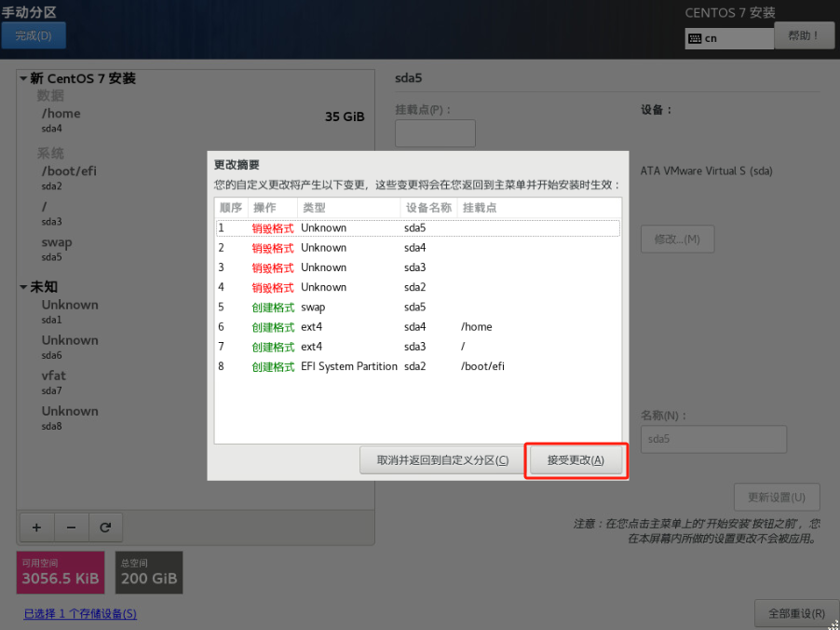Click the reload storage configuration icon

105,527
